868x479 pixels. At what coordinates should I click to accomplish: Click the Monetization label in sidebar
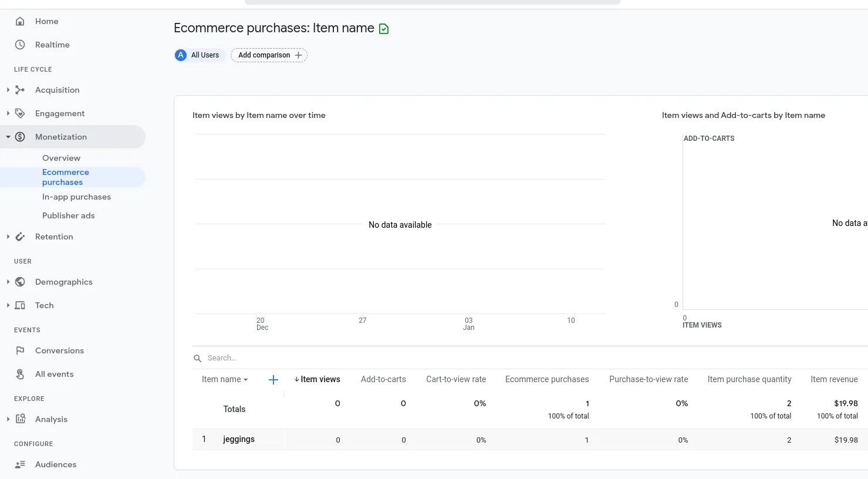[61, 137]
